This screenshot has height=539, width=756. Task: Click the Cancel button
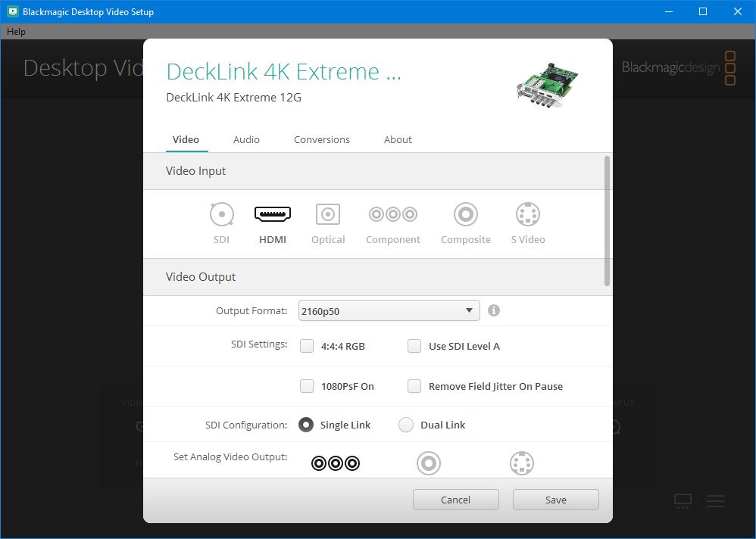[x=455, y=500]
